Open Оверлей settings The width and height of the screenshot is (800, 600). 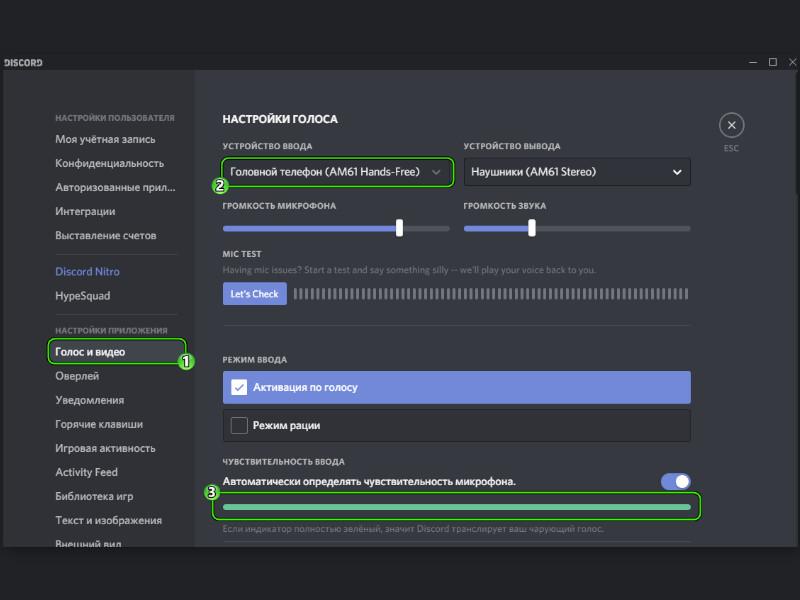point(77,376)
